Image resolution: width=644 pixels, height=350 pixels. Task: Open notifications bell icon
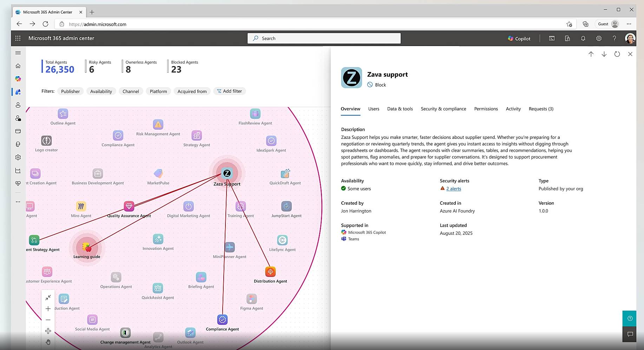pyautogui.click(x=583, y=39)
